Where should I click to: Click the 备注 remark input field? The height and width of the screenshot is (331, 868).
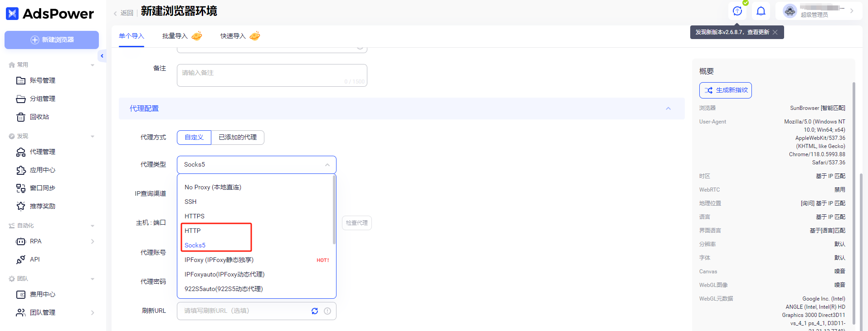click(272, 75)
